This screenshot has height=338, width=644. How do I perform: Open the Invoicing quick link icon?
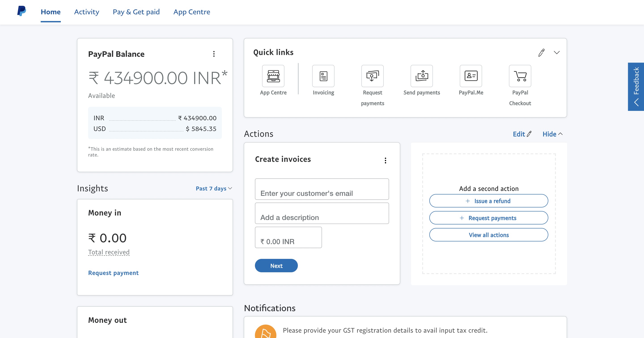tap(323, 76)
